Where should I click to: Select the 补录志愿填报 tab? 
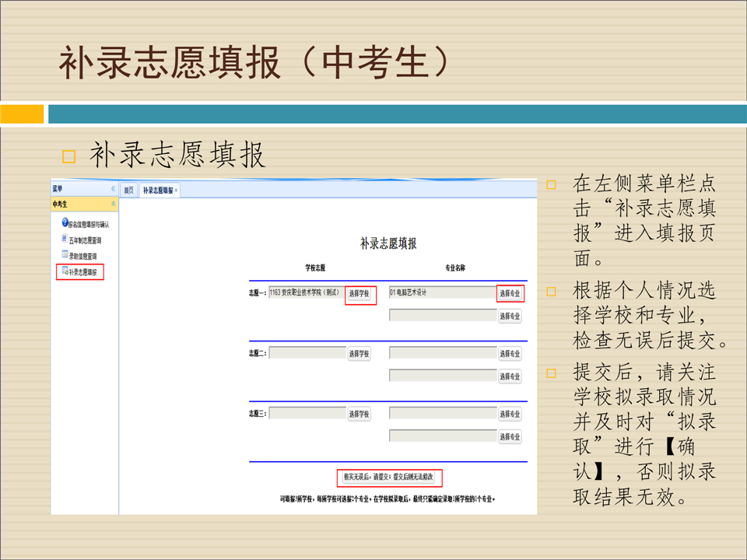(157, 191)
